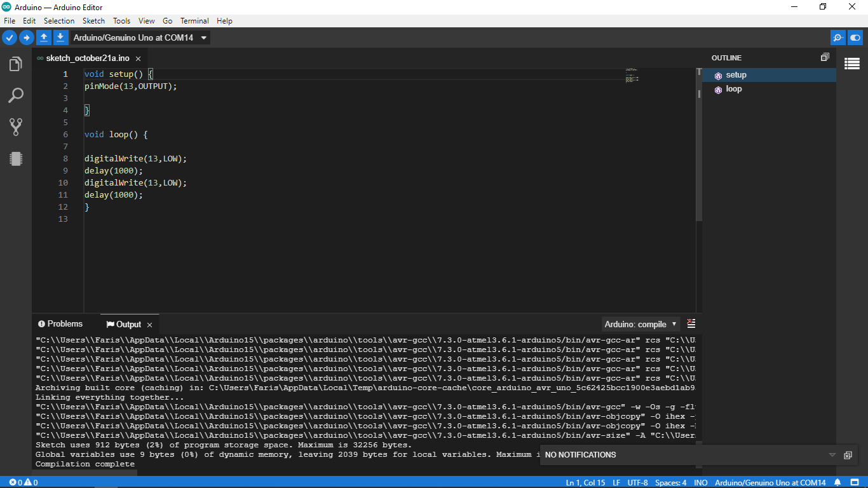Click on pinMode(13,OUTPUT); code line
The height and width of the screenshot is (488, 868).
[130, 86]
